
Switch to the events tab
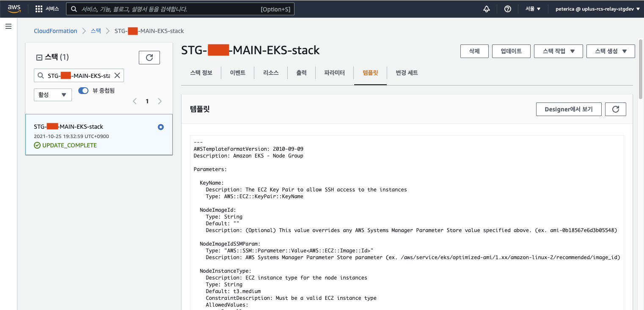237,73
